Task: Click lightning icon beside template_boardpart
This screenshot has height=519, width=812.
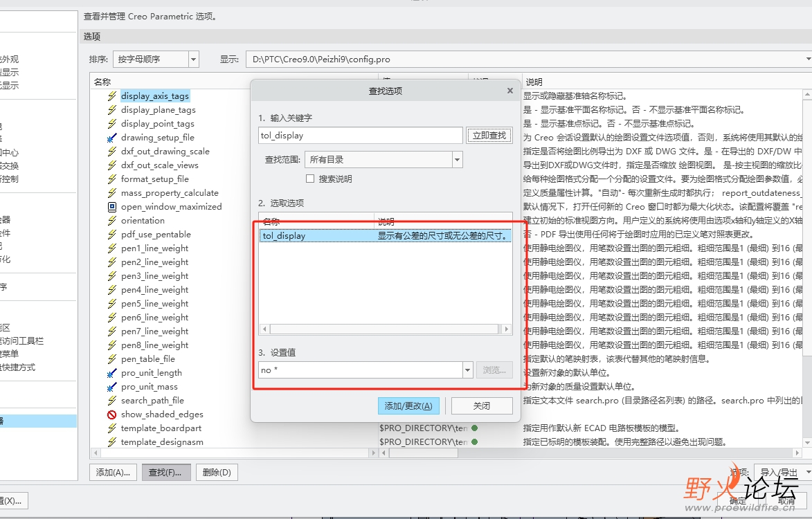Action: pyautogui.click(x=112, y=428)
